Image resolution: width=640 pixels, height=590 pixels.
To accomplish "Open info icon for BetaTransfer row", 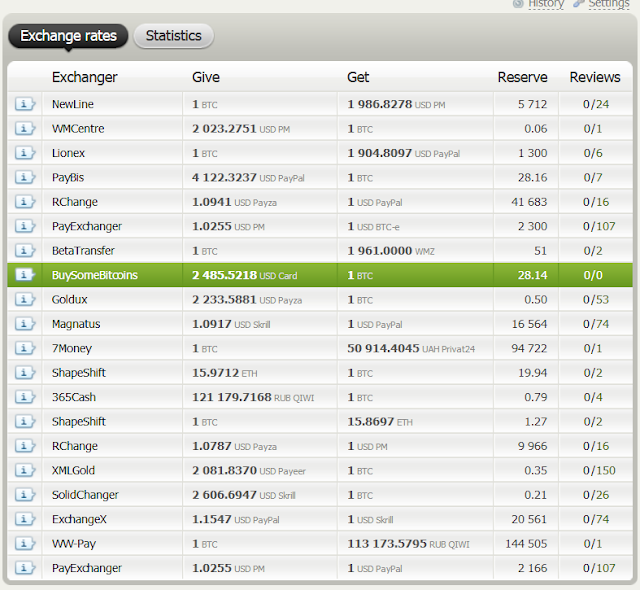I will pos(25,251).
